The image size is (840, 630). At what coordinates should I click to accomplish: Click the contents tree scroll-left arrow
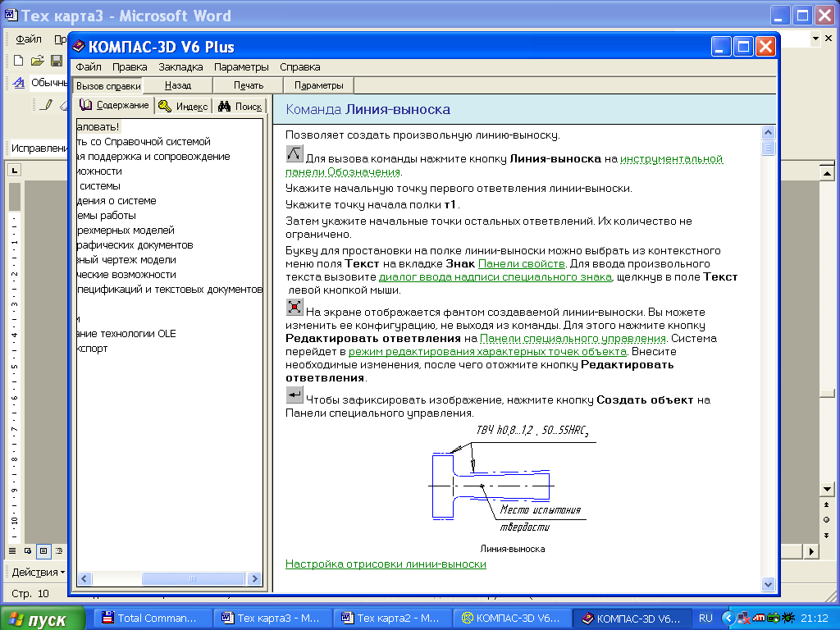pyautogui.click(x=84, y=578)
